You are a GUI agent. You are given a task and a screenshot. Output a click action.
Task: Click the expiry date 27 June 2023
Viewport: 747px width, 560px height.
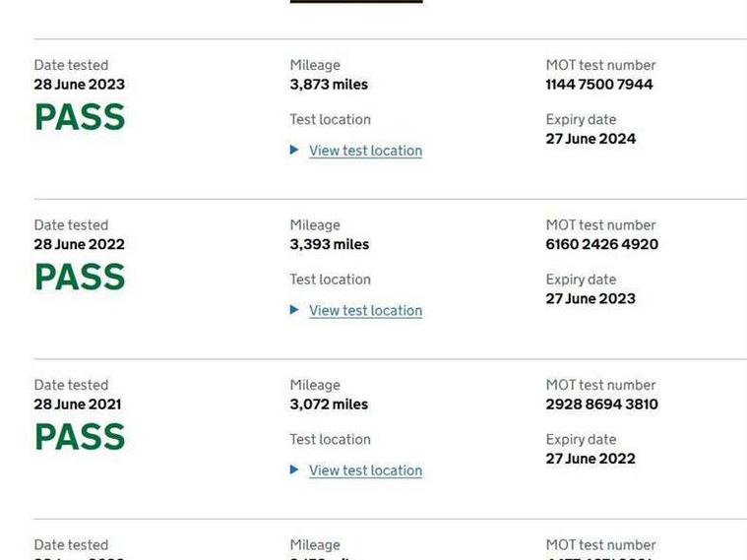click(x=591, y=299)
